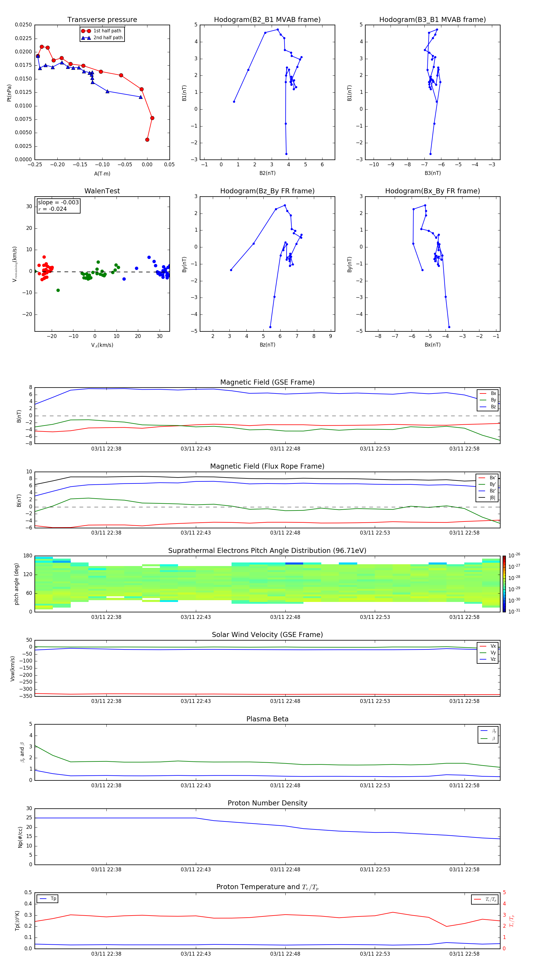The image size is (535, 980).
Task: Click the 'A(T·m)' axis label
Action: coord(102,173)
